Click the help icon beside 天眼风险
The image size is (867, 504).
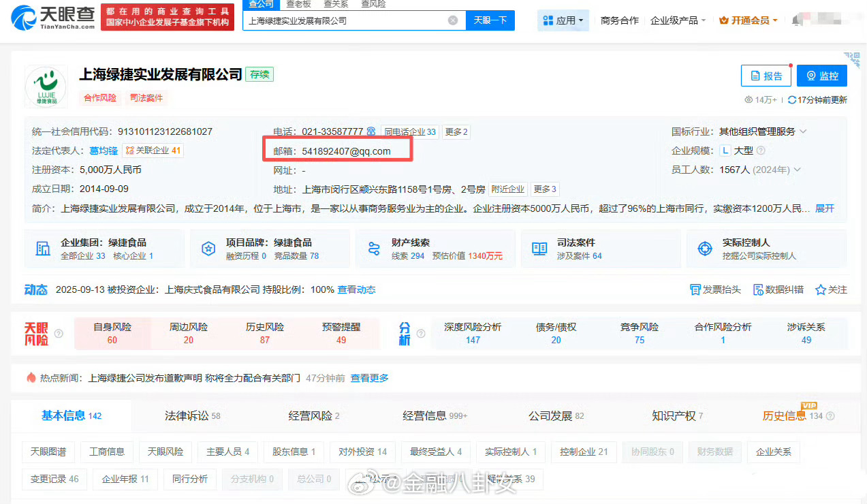(x=59, y=334)
